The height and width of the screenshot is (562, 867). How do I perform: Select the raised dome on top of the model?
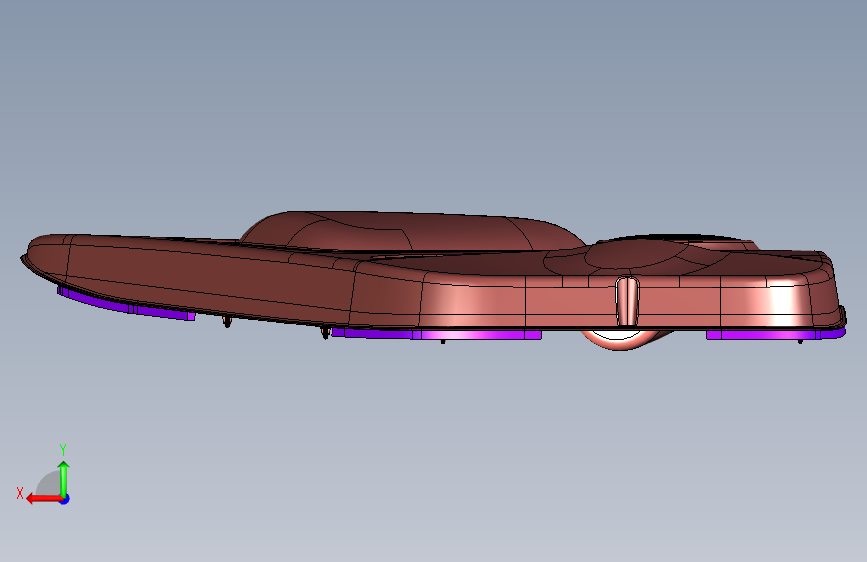(412, 231)
